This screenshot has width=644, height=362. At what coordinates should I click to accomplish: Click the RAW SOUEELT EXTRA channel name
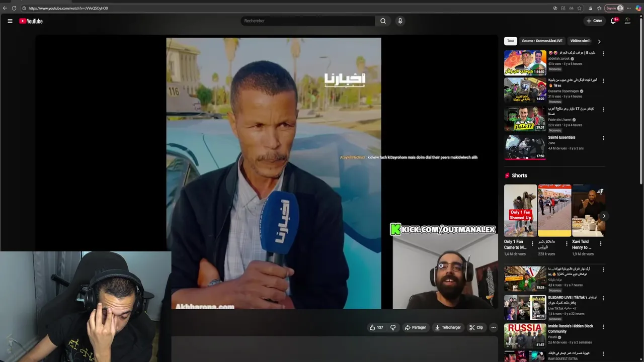pyautogui.click(x=563, y=359)
